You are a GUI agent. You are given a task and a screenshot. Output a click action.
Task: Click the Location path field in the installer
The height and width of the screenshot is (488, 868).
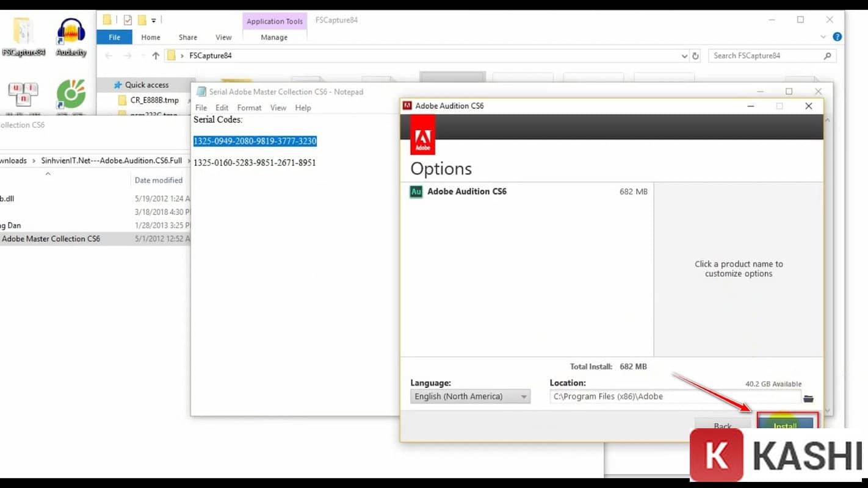click(675, 396)
